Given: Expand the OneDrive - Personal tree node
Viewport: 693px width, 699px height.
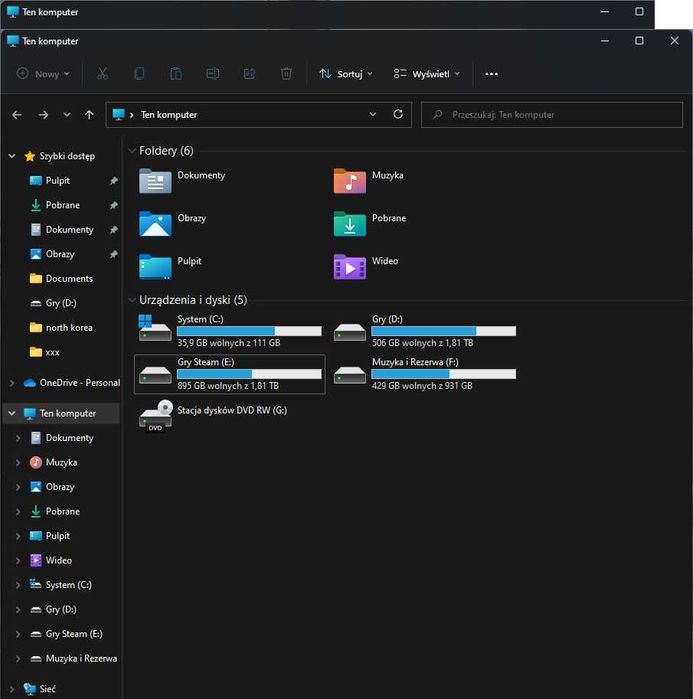Looking at the screenshot, I should coord(12,383).
